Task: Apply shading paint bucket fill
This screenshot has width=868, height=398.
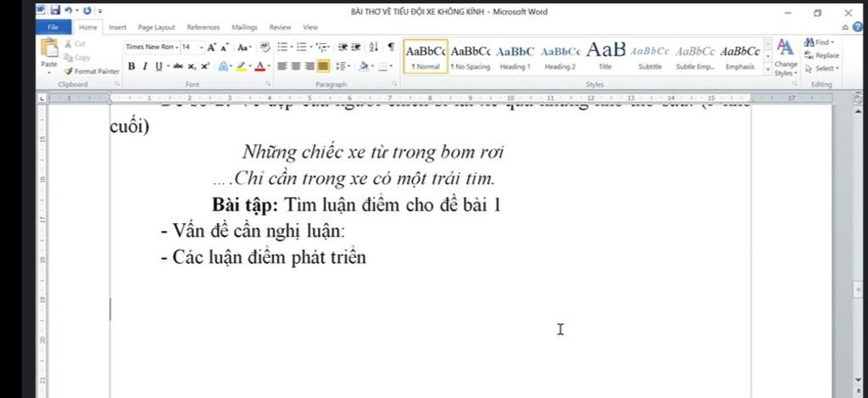Action: [363, 66]
